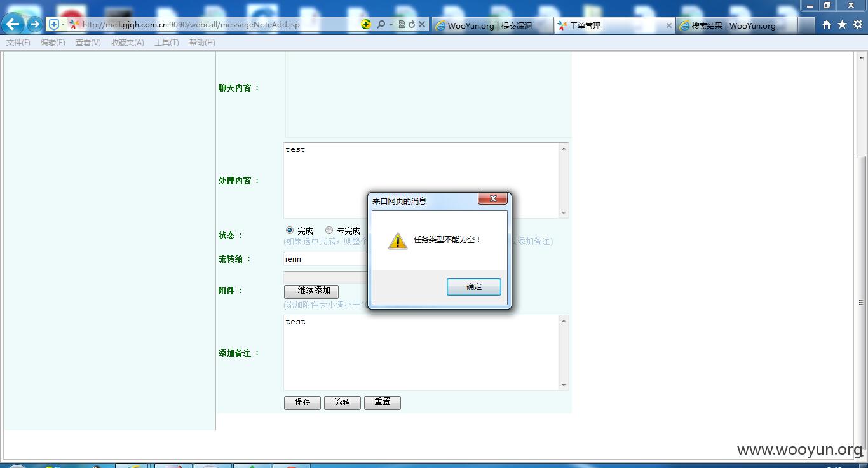Click the 处理内容 textarea scroll-down arrow
The image size is (868, 468).
tap(564, 213)
